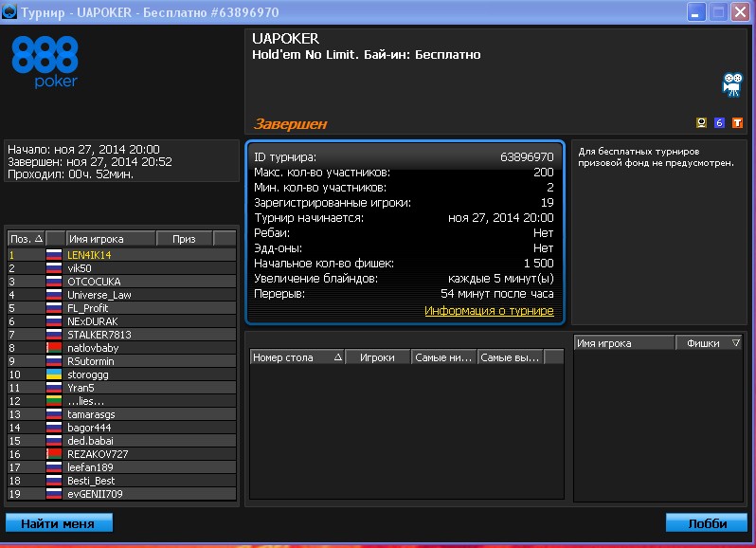756x548 pixels.
Task: Select player row RSutormin
Action: (122, 361)
